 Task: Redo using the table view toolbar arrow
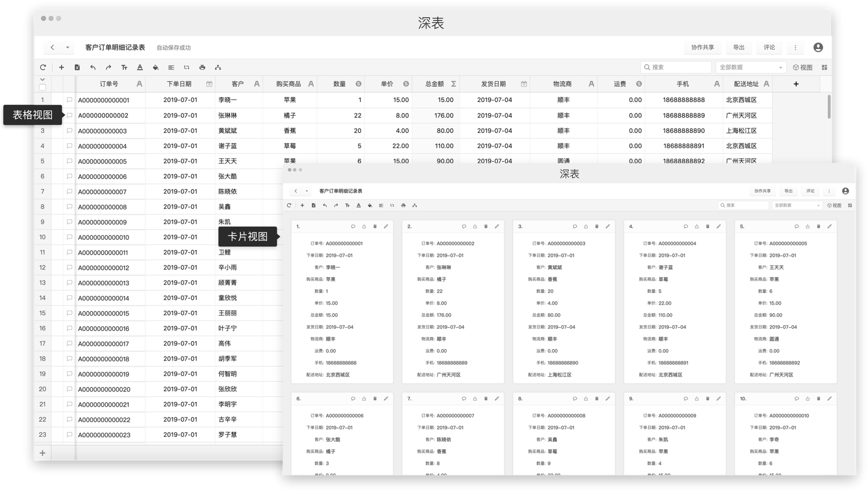pyautogui.click(x=108, y=67)
